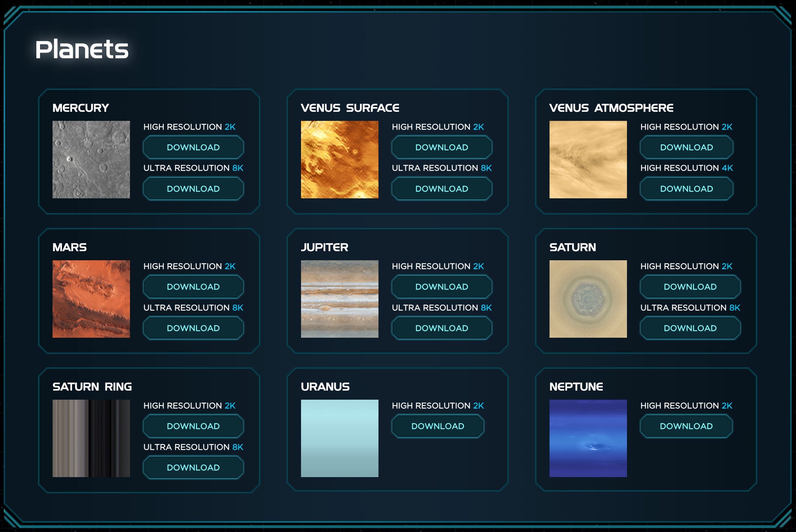Open the Neptune deep blue thumbnail
This screenshot has width=796, height=532.
point(588,438)
